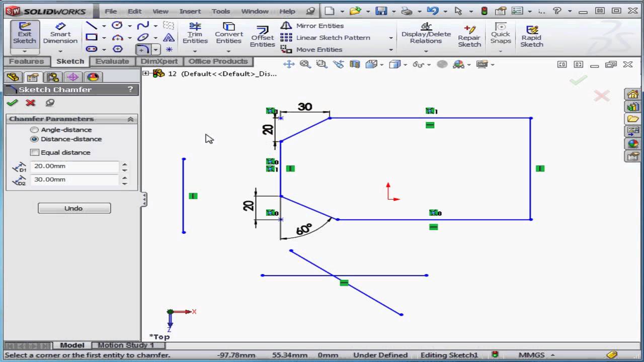Open the Tools menu
644x362 pixels.
[221, 11]
